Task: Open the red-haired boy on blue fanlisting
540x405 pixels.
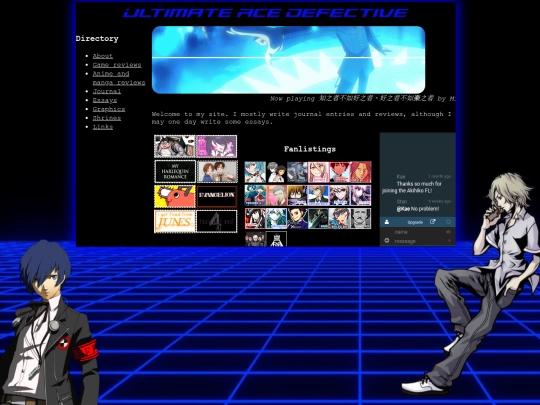Action: tap(340, 172)
